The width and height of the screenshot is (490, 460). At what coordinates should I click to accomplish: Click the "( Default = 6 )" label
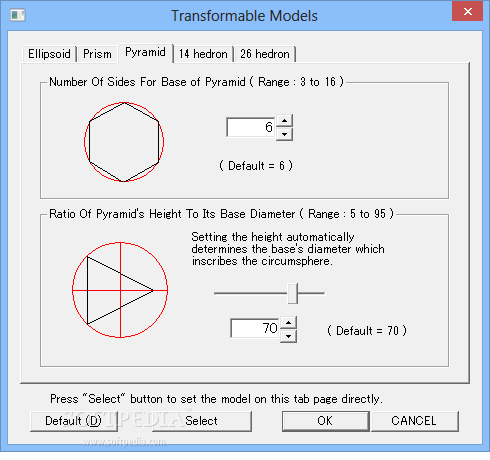[256, 166]
